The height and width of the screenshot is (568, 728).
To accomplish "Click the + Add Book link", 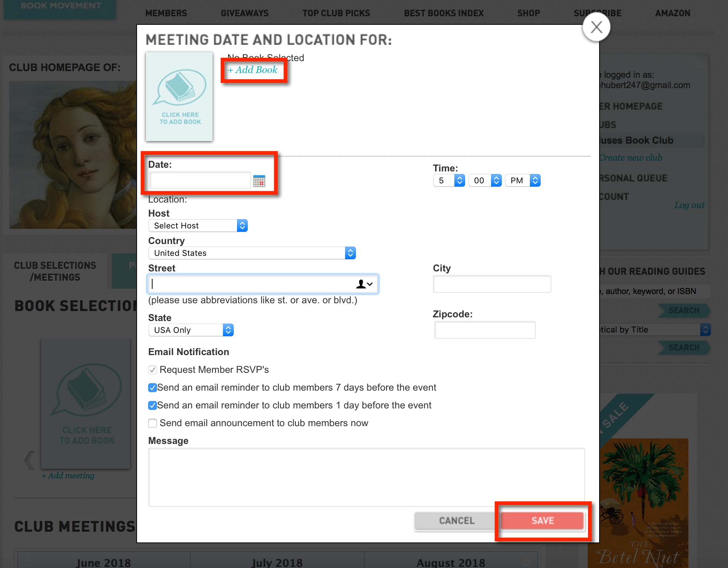I will coord(253,70).
